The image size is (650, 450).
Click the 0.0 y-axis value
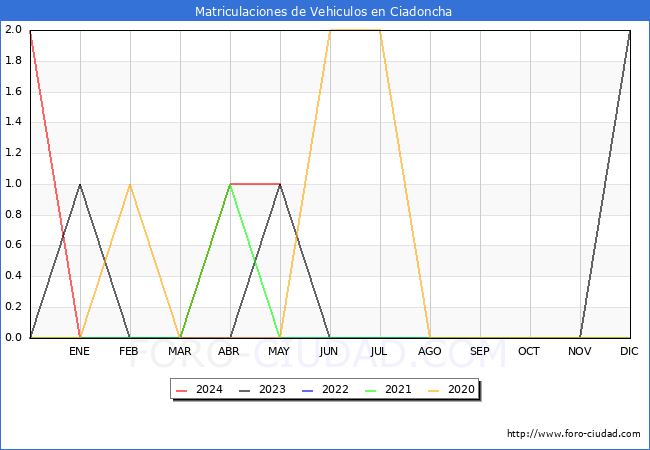click(x=13, y=337)
